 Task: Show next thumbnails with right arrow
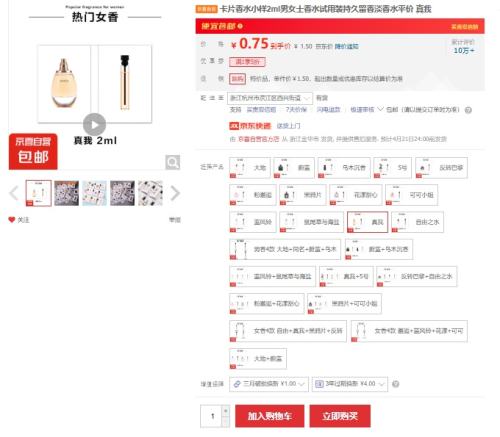coord(175,193)
